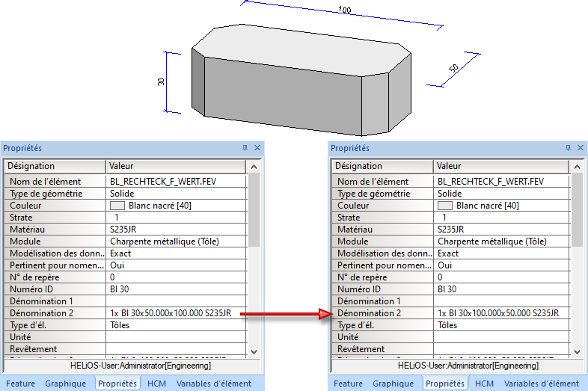
Task: Select the 30 height dimension
Action: (x=161, y=81)
